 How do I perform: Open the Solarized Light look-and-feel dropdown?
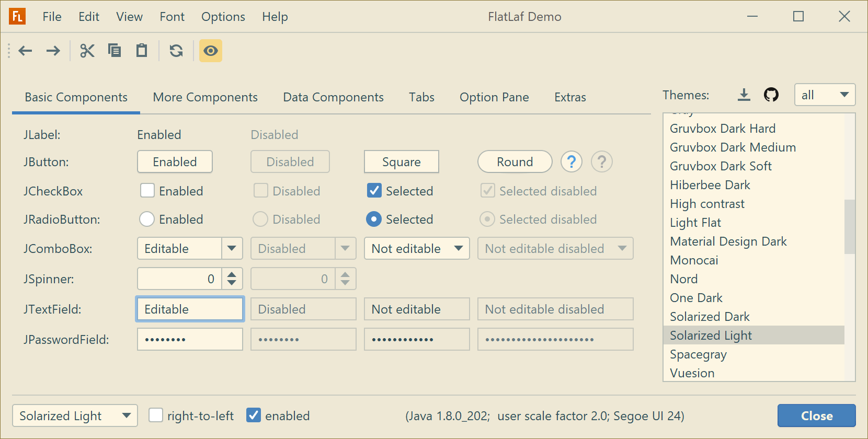tap(75, 415)
